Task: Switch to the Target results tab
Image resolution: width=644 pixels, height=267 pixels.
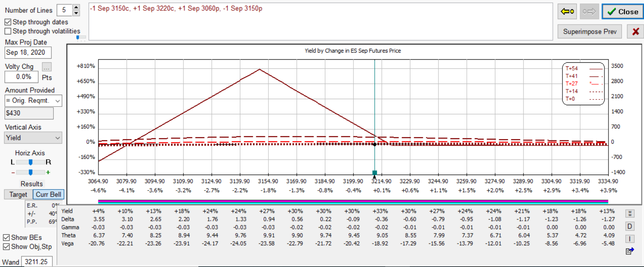Action: (18, 195)
